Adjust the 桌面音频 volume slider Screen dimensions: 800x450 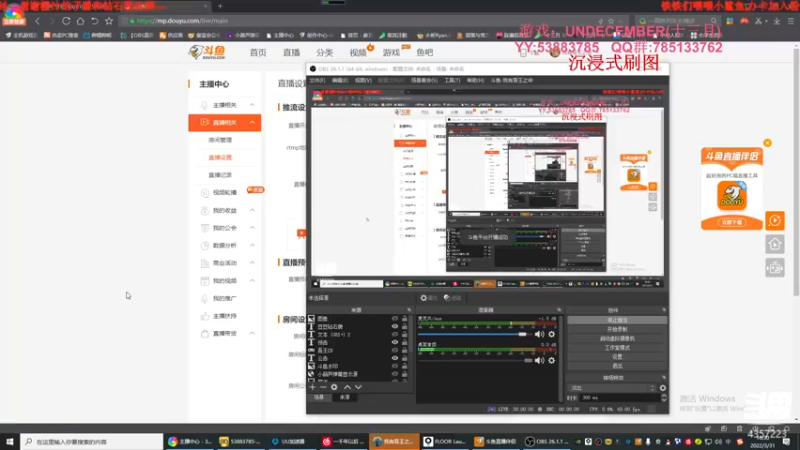[474, 360]
